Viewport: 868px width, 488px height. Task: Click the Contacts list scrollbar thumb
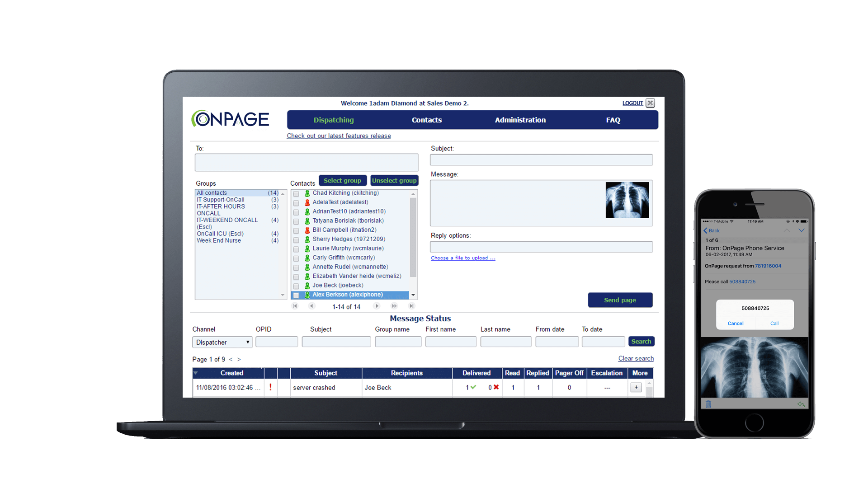[413, 237]
